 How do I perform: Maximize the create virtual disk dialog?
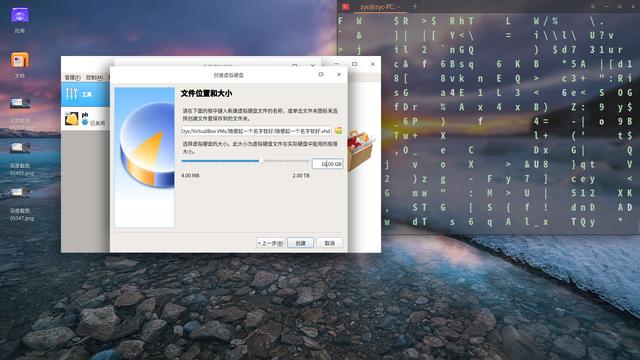tap(321, 74)
